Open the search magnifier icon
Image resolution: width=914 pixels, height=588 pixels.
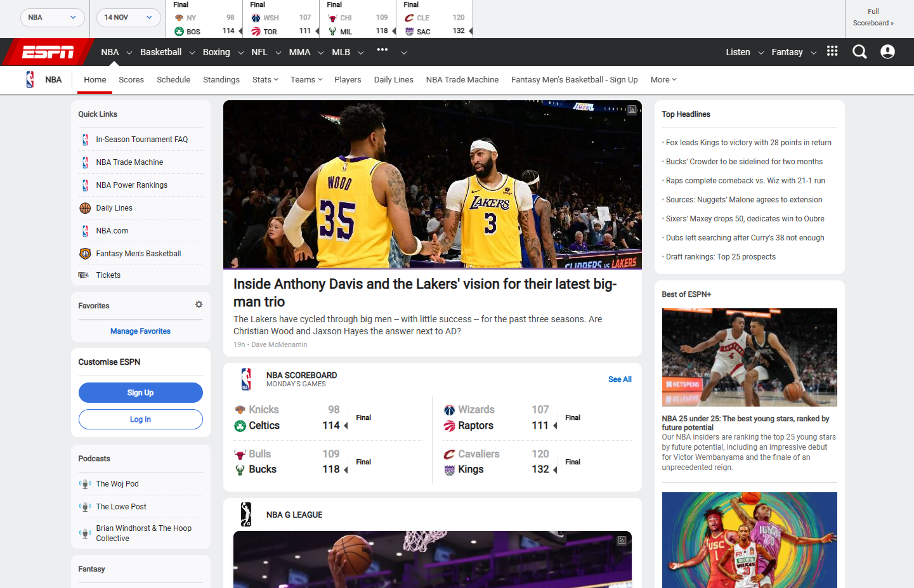click(859, 52)
